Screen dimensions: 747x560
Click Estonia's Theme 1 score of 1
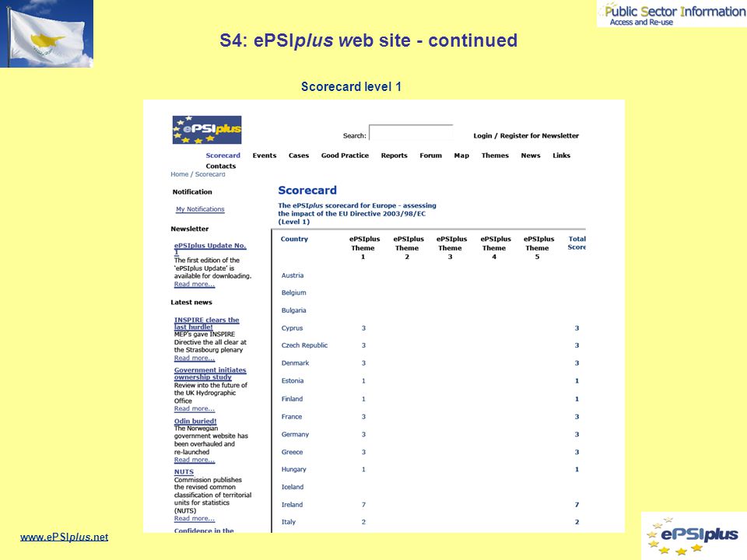click(x=363, y=381)
